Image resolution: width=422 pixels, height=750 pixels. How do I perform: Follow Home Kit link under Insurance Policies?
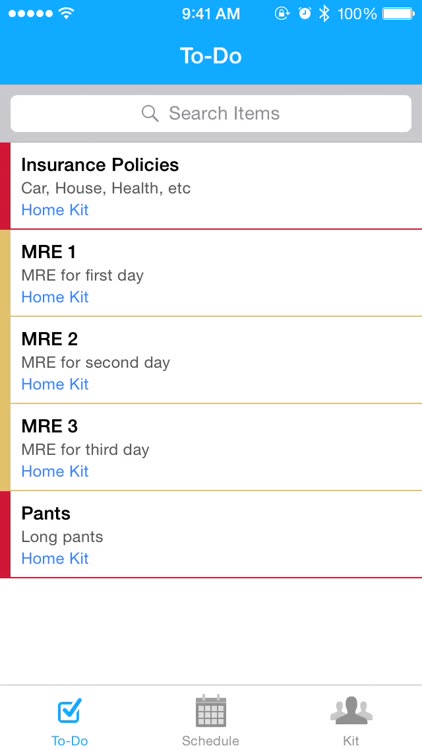click(55, 210)
